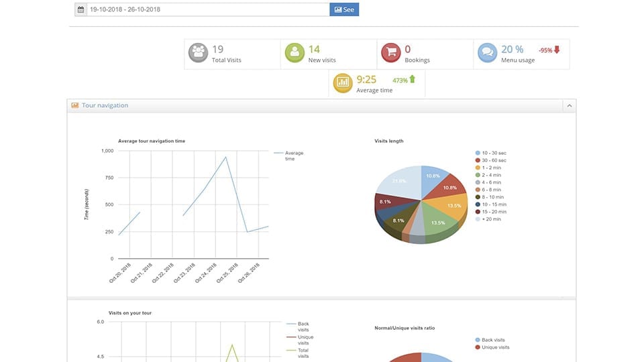
Task: Click the Tour navigation panel chart icon
Action: (x=74, y=105)
